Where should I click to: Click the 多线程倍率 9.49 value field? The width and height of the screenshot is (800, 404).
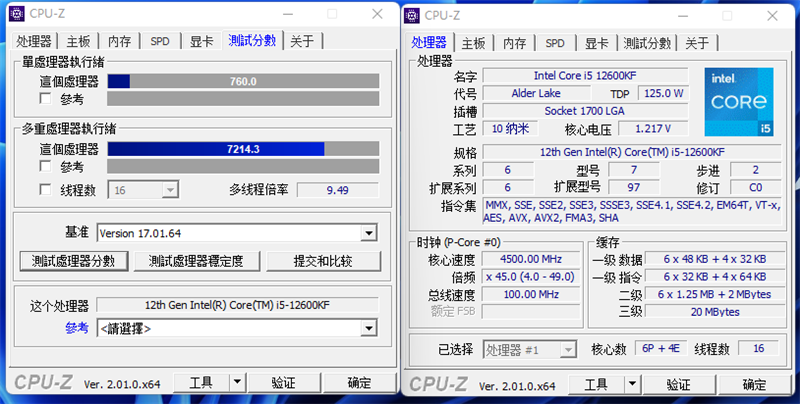(338, 190)
